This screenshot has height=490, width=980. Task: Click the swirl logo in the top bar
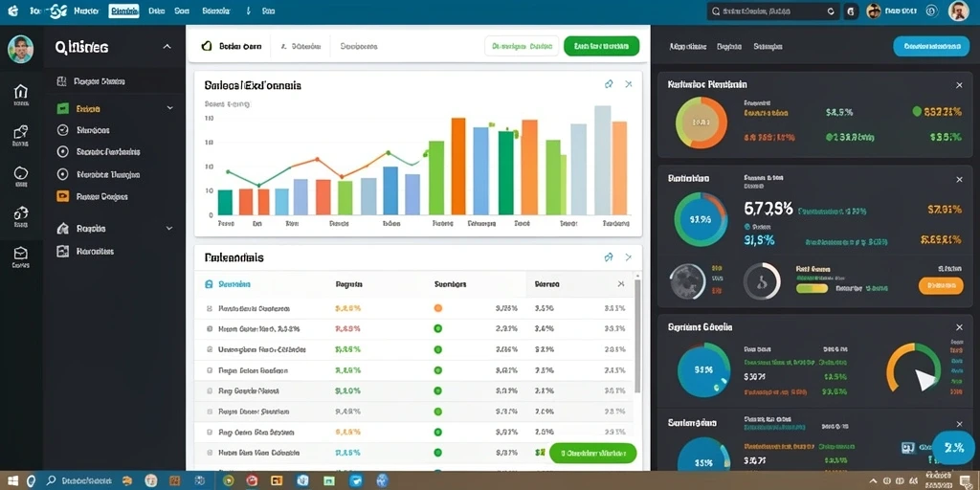pos(57,11)
